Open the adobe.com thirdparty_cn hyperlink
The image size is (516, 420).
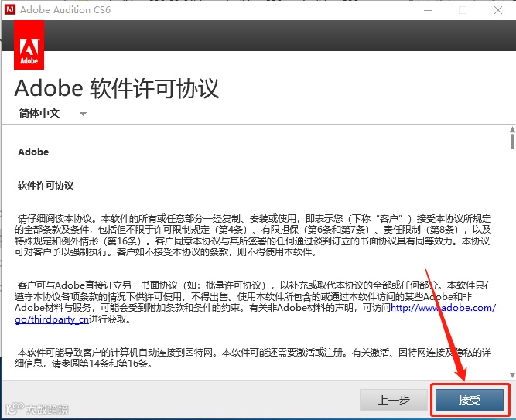pos(443,308)
